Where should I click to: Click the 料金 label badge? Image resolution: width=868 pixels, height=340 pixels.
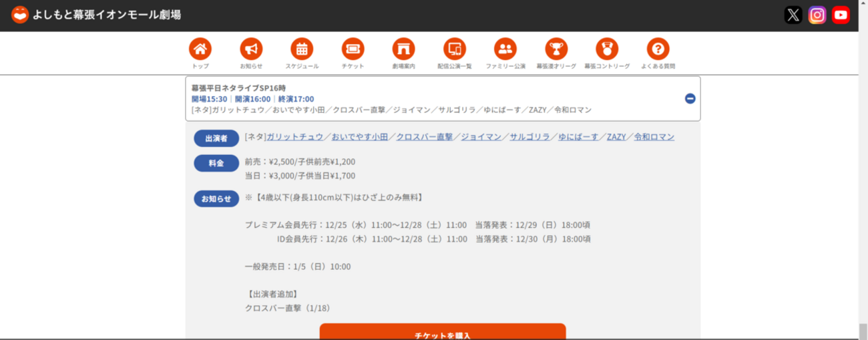point(216,163)
